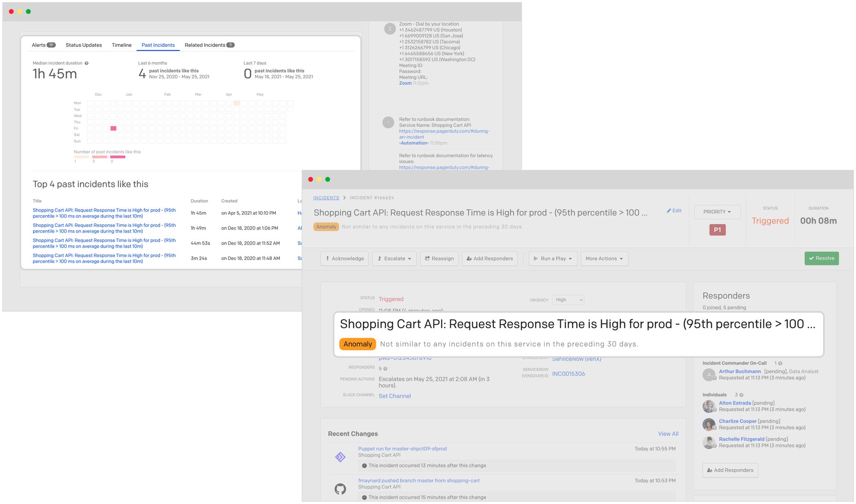Click the responders count help icon
Screen dimensions: 856x504
pyautogui.click(x=385, y=369)
